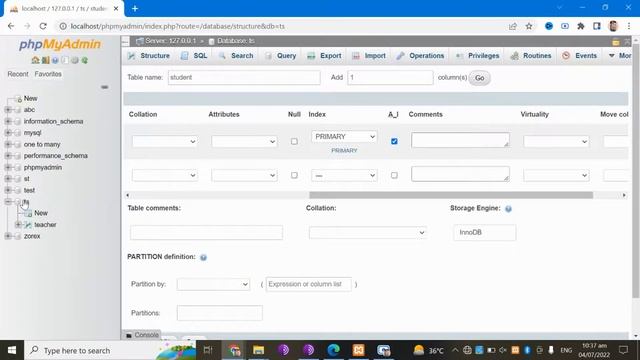
Task: Open the Chrome profile avatar
Action: point(613,26)
